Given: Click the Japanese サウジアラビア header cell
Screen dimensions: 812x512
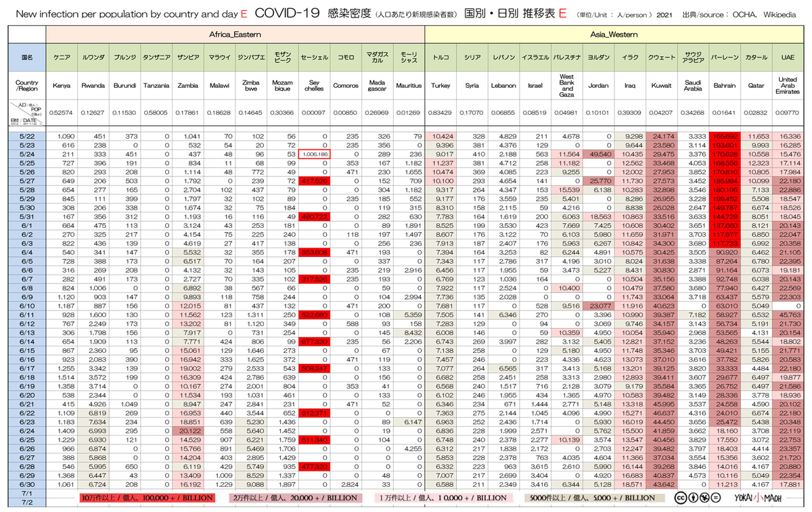Looking at the screenshot, I should click(694, 58).
